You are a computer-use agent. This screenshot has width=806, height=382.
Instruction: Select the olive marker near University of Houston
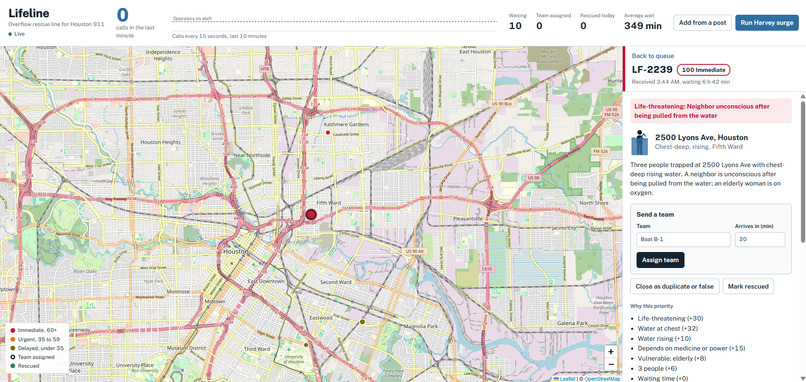306,345
